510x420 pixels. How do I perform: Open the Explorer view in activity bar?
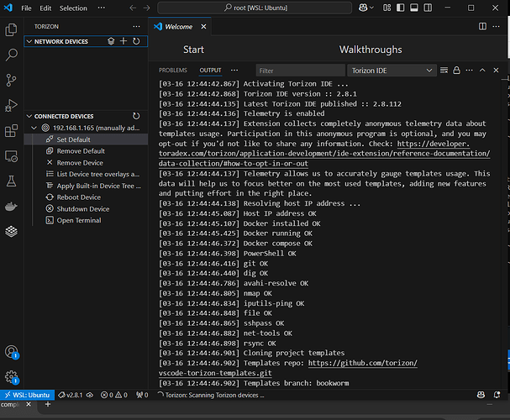point(12,30)
